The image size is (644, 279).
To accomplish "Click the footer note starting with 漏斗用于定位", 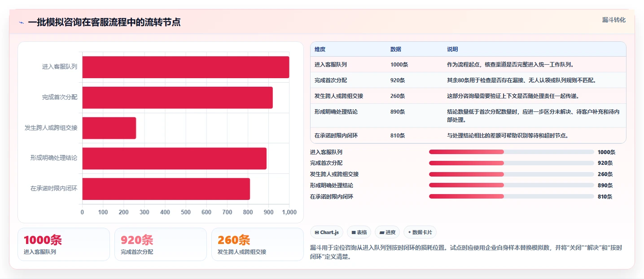I will pos(466,252).
